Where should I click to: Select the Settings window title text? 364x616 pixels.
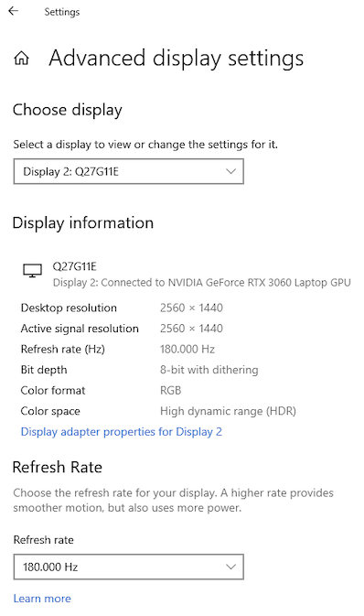62,12
